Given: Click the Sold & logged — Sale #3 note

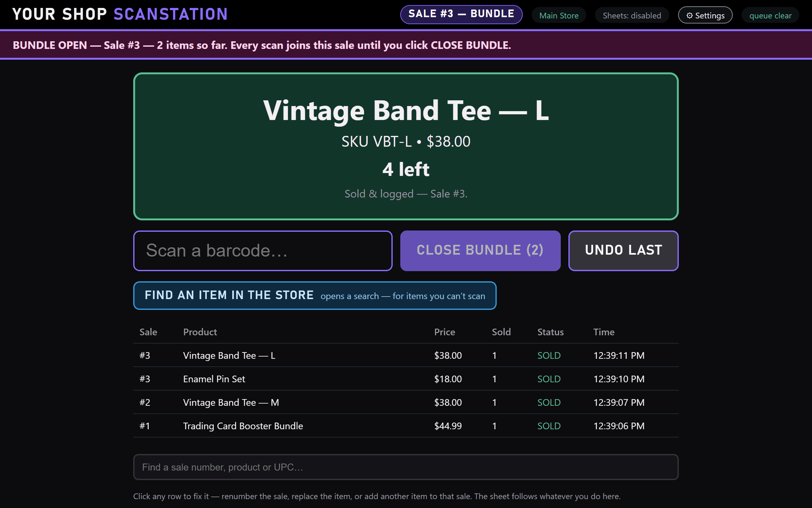Looking at the screenshot, I should pyautogui.click(x=406, y=194).
